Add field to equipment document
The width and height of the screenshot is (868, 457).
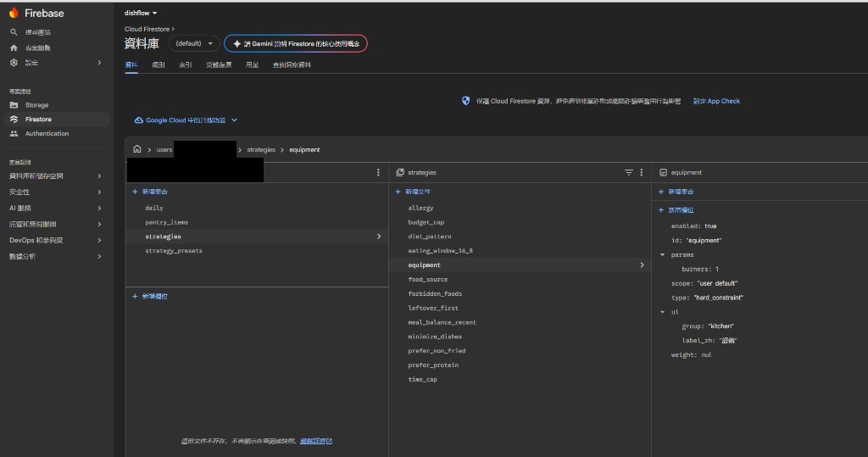click(x=676, y=210)
